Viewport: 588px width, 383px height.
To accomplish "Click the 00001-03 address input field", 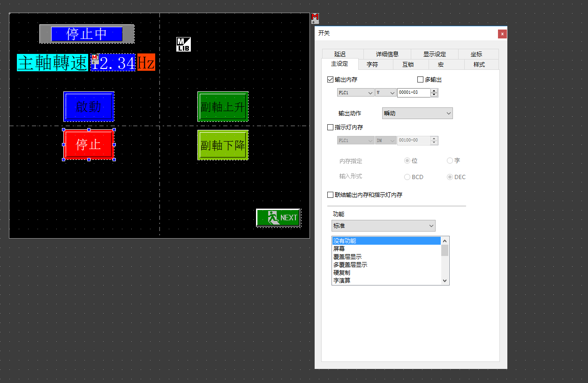I will tap(413, 93).
